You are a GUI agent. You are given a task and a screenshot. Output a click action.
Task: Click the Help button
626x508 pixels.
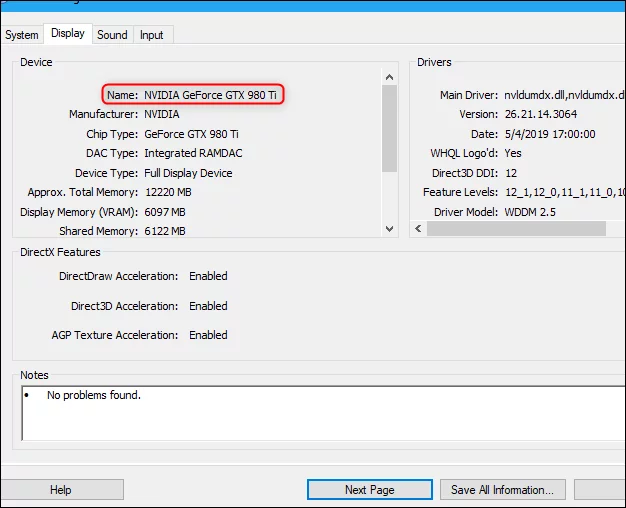[x=60, y=490]
